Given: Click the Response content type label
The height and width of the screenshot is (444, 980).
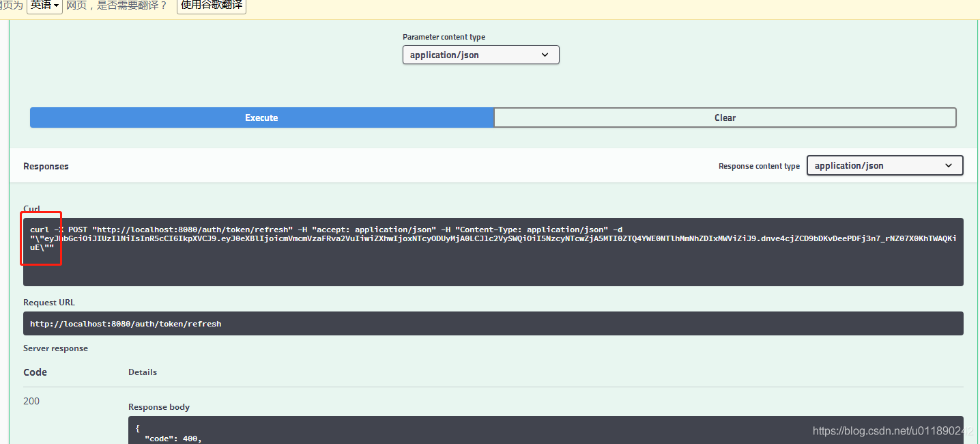Looking at the screenshot, I should click(759, 166).
